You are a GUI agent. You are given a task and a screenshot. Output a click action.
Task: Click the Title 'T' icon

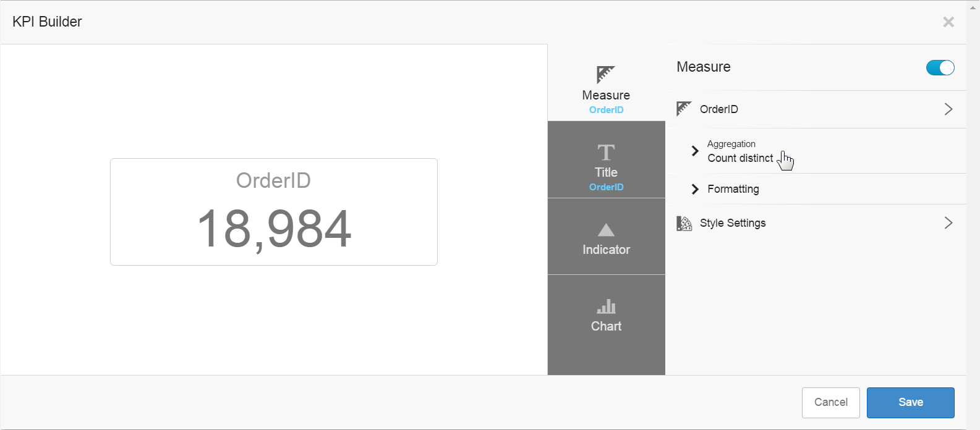(606, 152)
